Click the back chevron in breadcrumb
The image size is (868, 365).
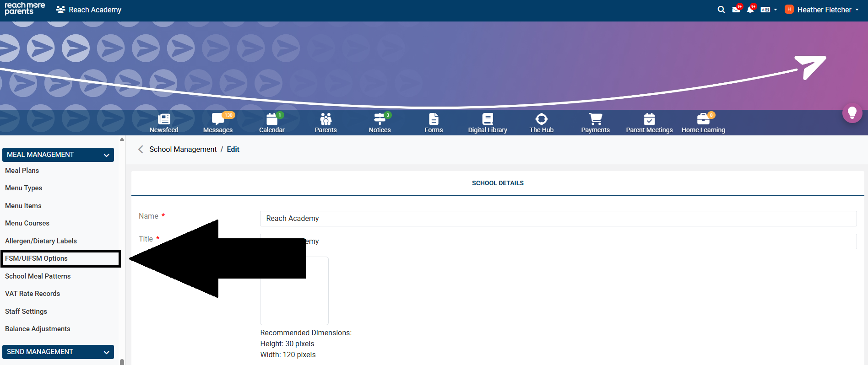(x=141, y=149)
